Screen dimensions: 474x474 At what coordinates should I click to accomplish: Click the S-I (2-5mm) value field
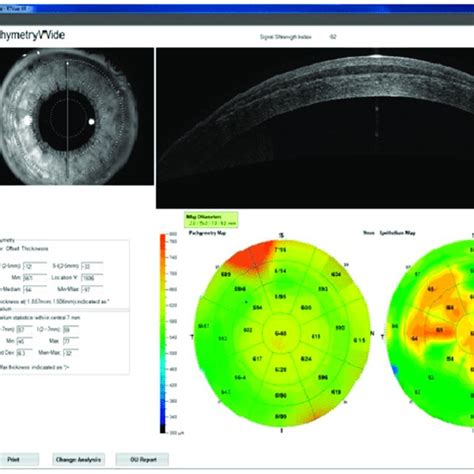[x=92, y=266]
